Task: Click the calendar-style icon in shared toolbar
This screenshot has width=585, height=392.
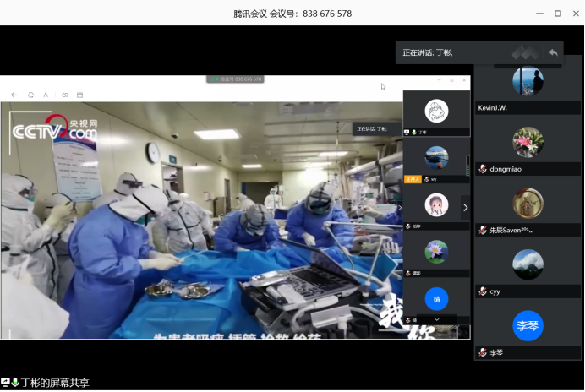Action: point(80,95)
